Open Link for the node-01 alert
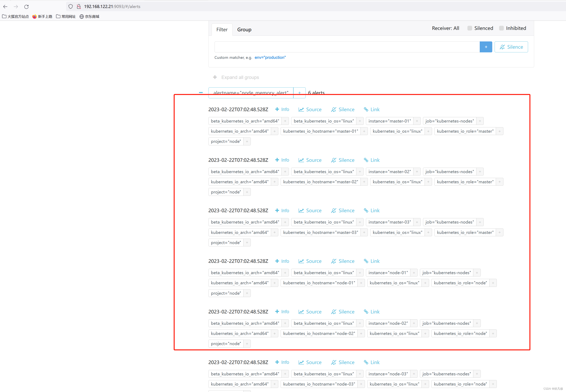This screenshot has width=566, height=392. click(x=372, y=261)
